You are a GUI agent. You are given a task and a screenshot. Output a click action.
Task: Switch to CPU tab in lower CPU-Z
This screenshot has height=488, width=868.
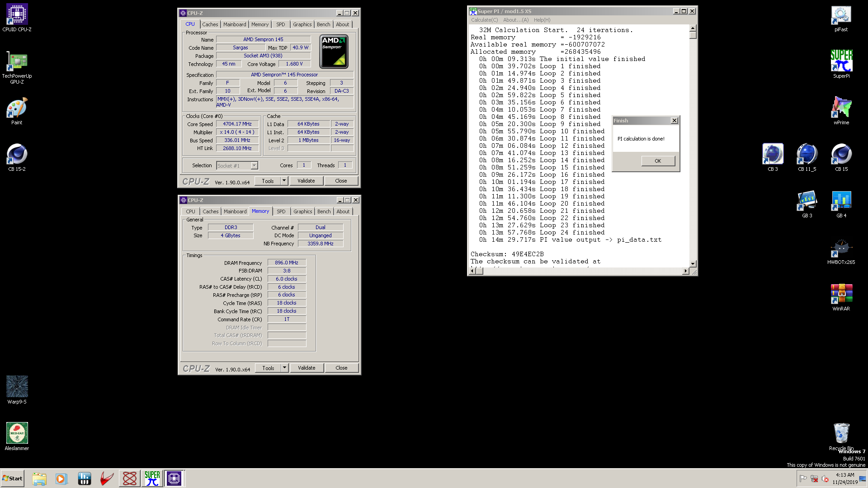tap(191, 211)
